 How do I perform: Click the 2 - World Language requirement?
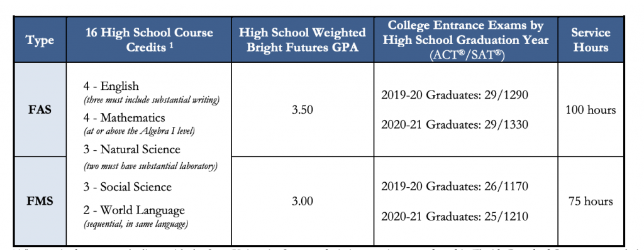coord(134,211)
